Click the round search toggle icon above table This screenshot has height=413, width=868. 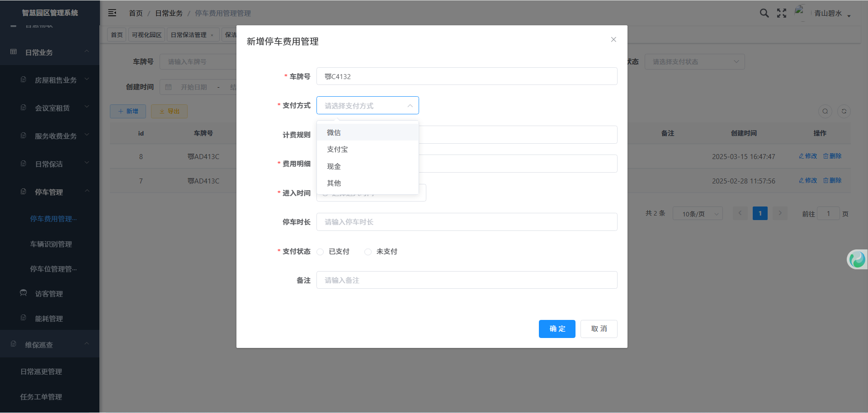pos(825,111)
